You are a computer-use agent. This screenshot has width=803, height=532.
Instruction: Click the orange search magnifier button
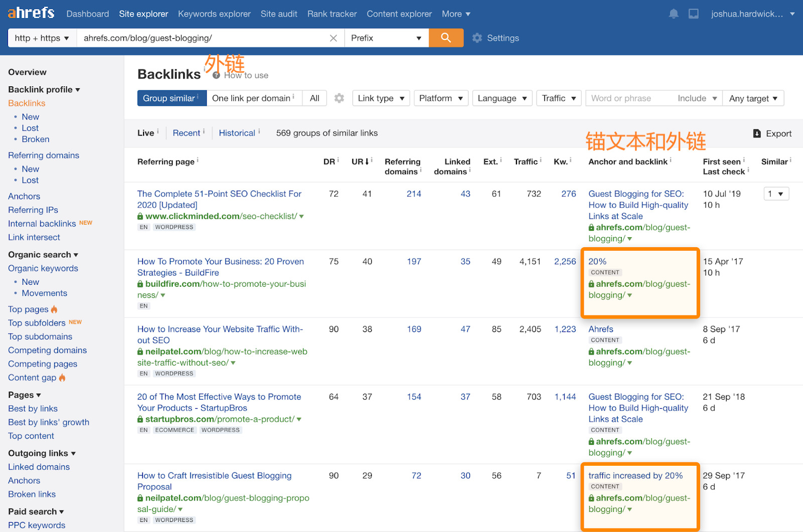click(446, 38)
